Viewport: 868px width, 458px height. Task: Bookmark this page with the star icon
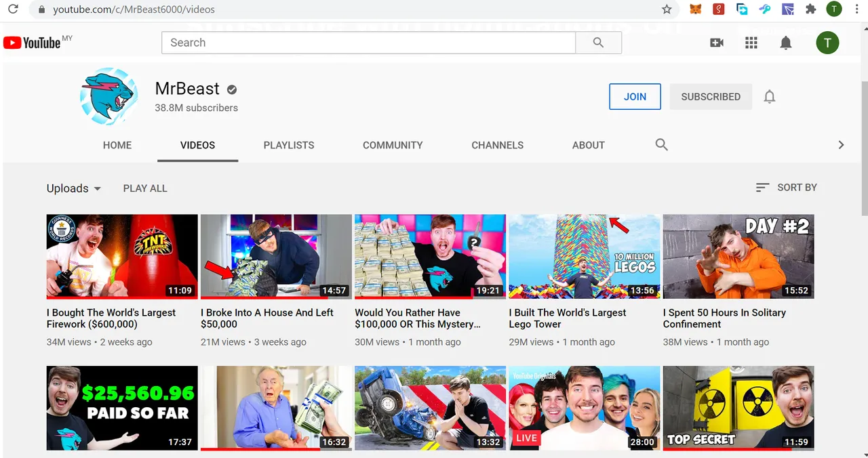[x=667, y=9]
